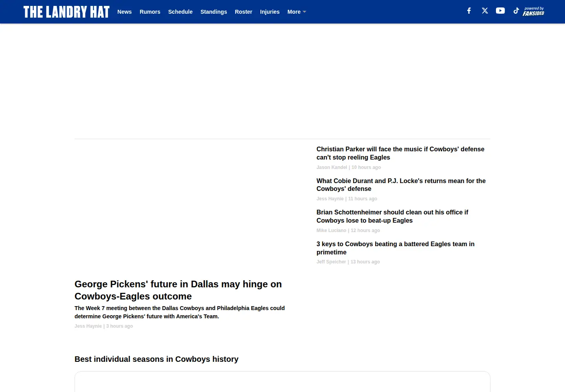Click the '13 hours ago' timestamp
Screen dimensions: 565x392
tap(365, 262)
